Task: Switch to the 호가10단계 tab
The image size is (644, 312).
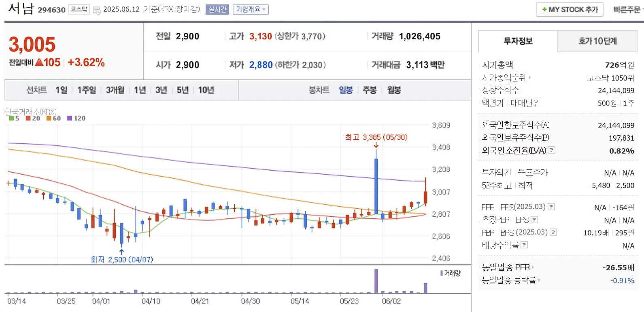Action: pos(597,41)
